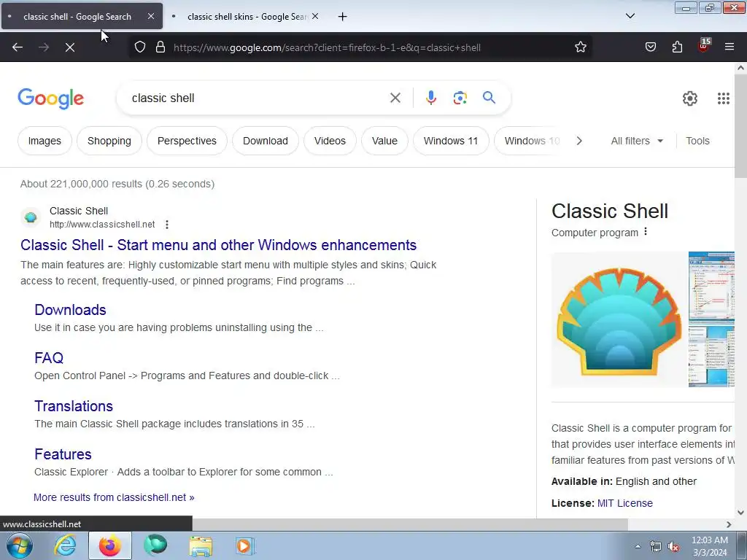747x560 pixels.
Task: Open the Downloads sitelink
Action: click(x=70, y=310)
